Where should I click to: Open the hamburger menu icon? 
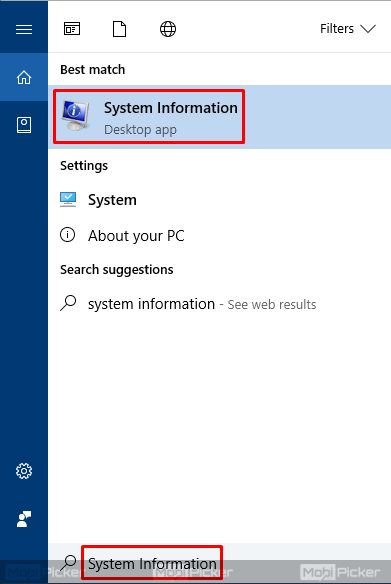[x=24, y=29]
